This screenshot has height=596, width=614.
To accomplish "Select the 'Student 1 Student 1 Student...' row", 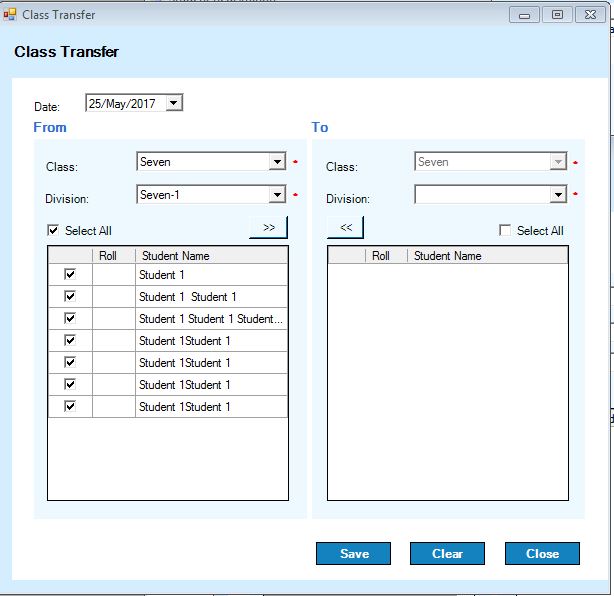I will (211, 319).
